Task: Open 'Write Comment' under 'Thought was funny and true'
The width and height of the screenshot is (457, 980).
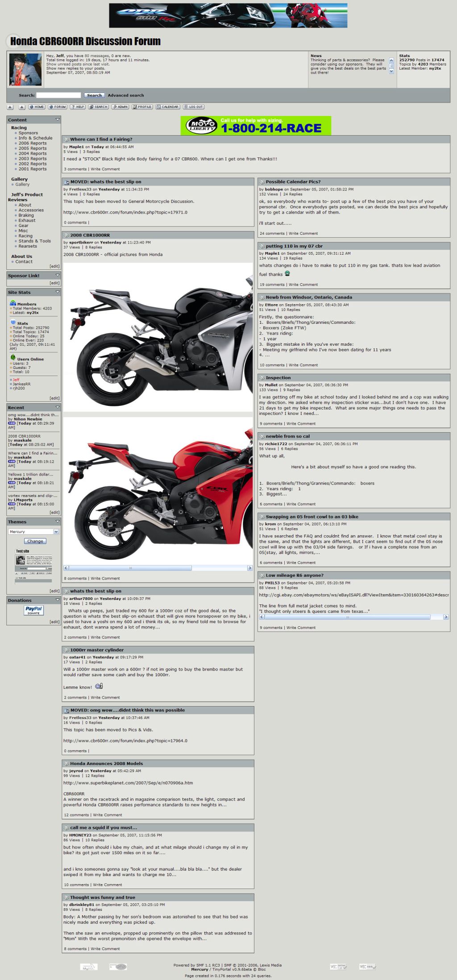Action: (105, 949)
